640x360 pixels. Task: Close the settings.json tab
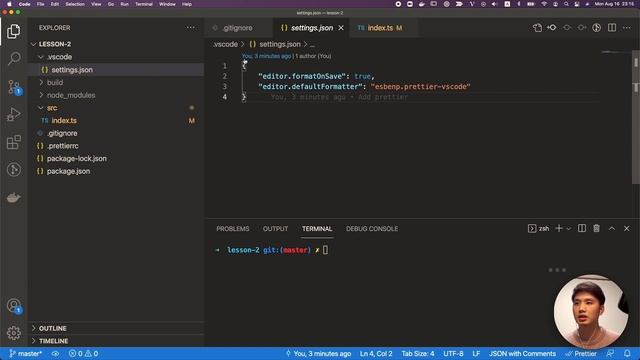pos(341,28)
